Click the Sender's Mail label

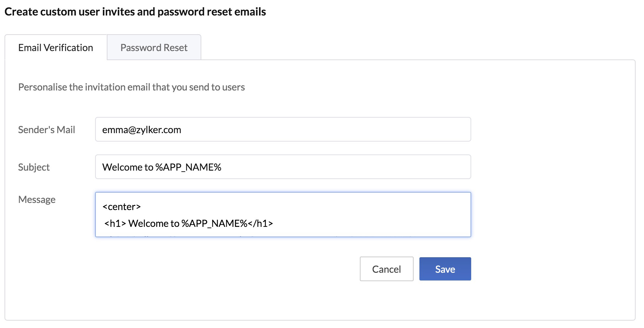tap(47, 130)
